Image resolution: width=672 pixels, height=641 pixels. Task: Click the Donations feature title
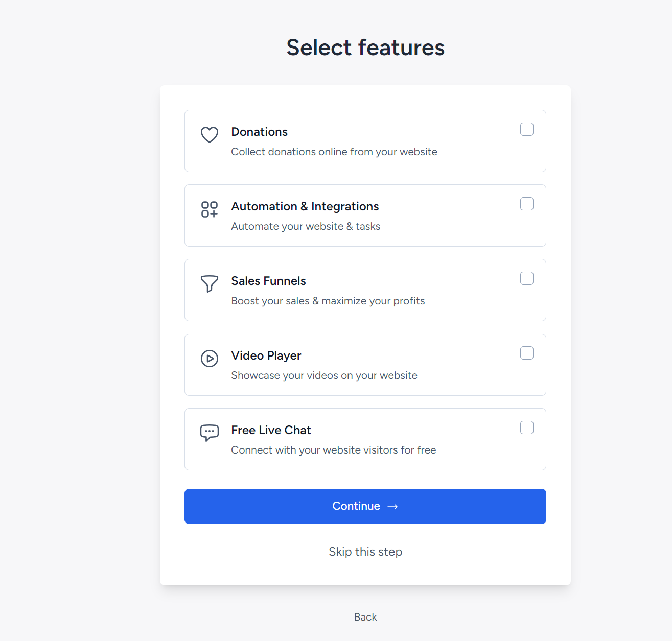260,132
